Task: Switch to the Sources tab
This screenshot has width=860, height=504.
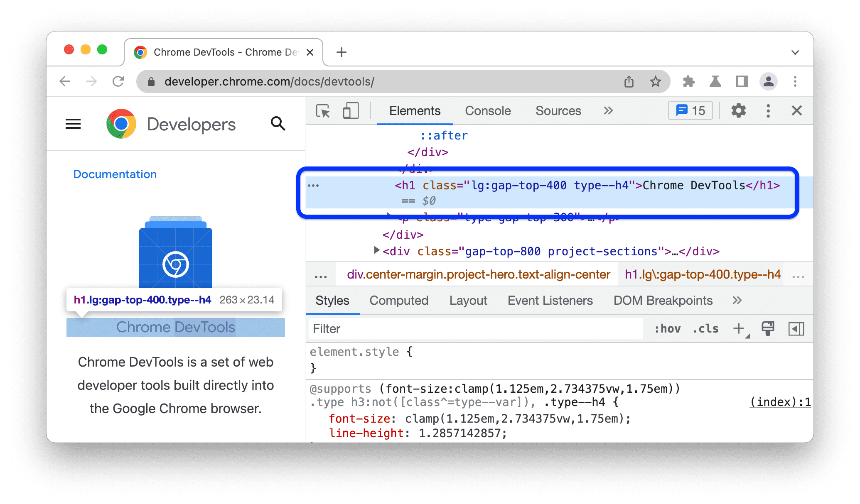Action: click(x=558, y=111)
